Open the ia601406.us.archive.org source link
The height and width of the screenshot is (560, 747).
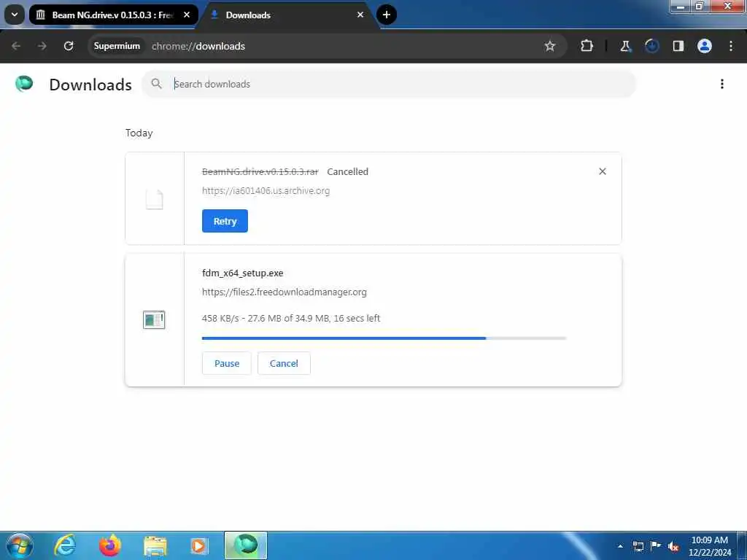266,191
